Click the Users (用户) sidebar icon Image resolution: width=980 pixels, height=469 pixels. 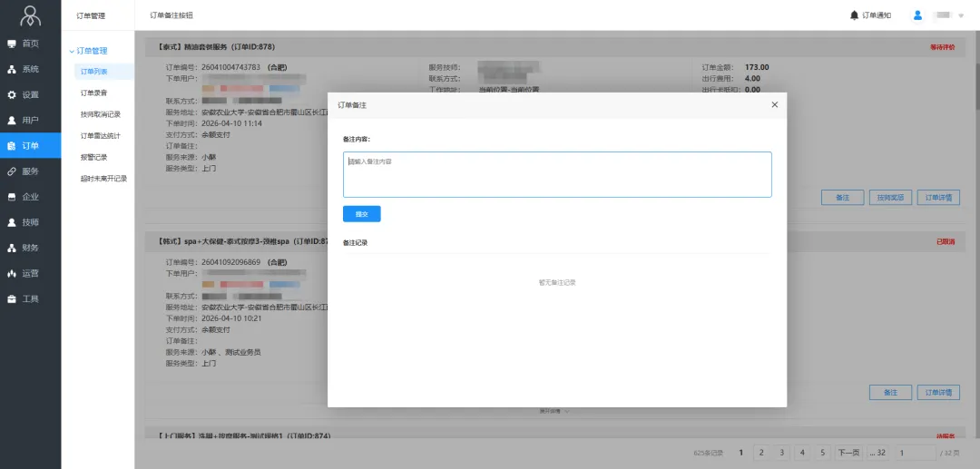[12, 120]
